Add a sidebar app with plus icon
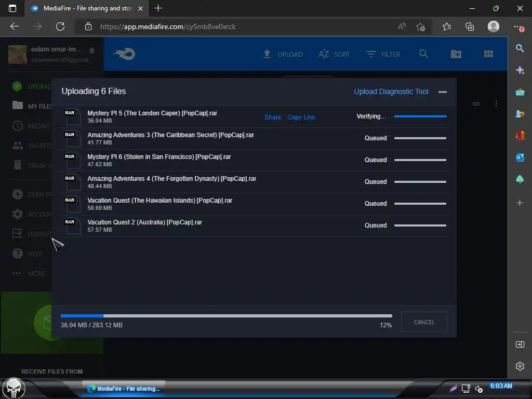Screen dimensions: 532x399 [x=520, y=203]
